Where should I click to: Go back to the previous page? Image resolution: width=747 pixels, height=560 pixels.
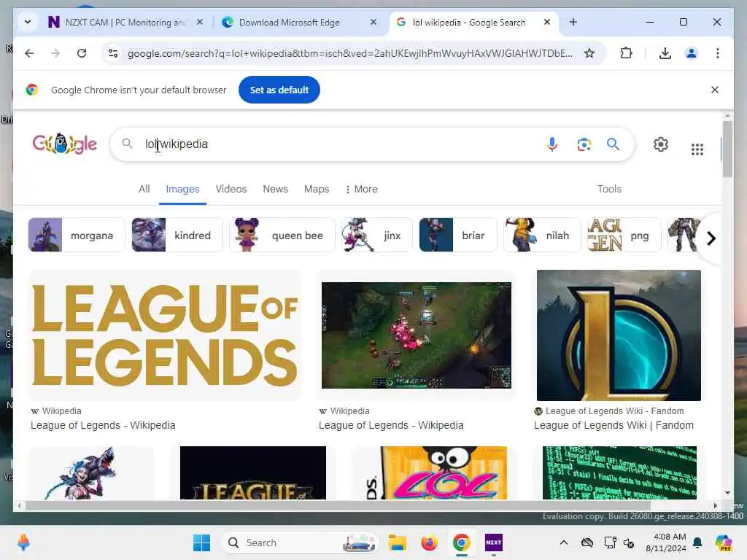coord(29,53)
